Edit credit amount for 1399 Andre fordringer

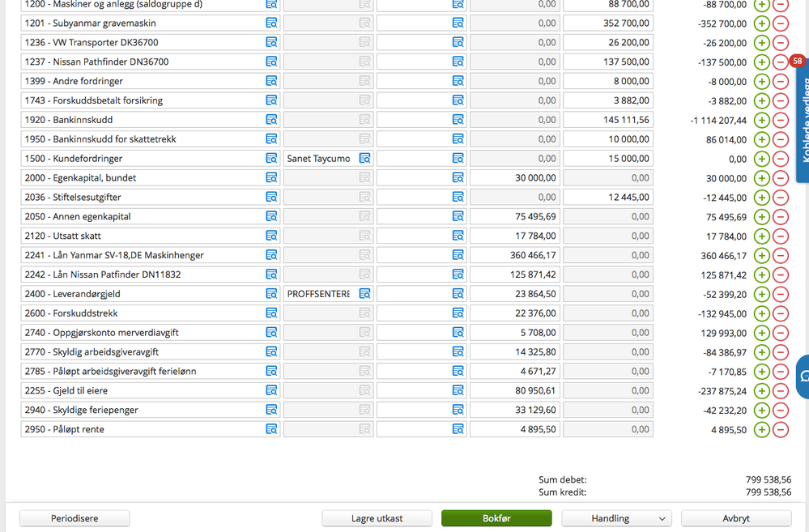[x=608, y=81]
